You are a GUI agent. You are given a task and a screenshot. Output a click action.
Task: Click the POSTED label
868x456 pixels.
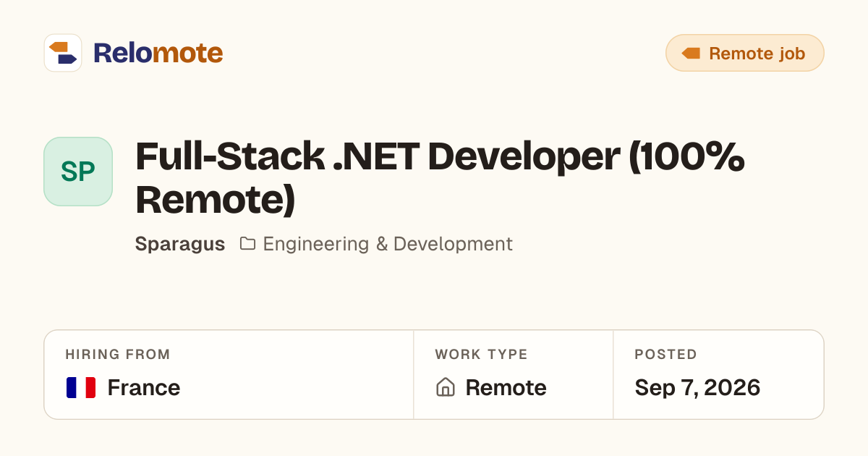coord(665,355)
